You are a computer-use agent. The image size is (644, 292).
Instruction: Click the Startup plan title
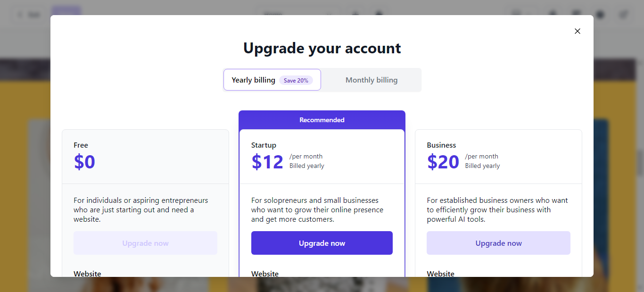click(x=264, y=145)
